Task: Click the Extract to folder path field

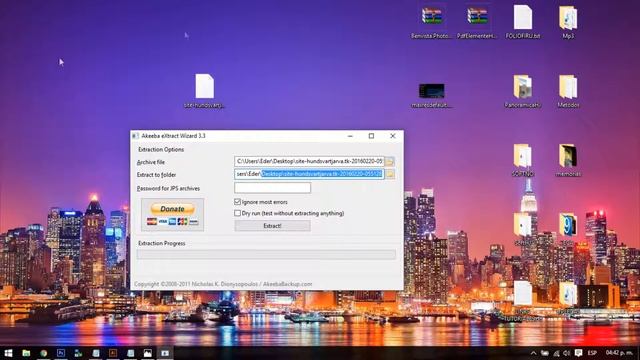Action: [x=309, y=174]
